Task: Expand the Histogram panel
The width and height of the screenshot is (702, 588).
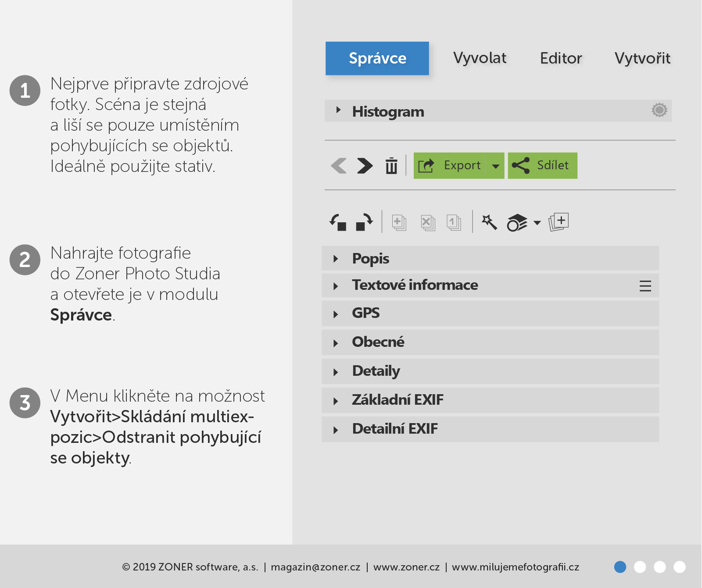Action: coord(338,110)
